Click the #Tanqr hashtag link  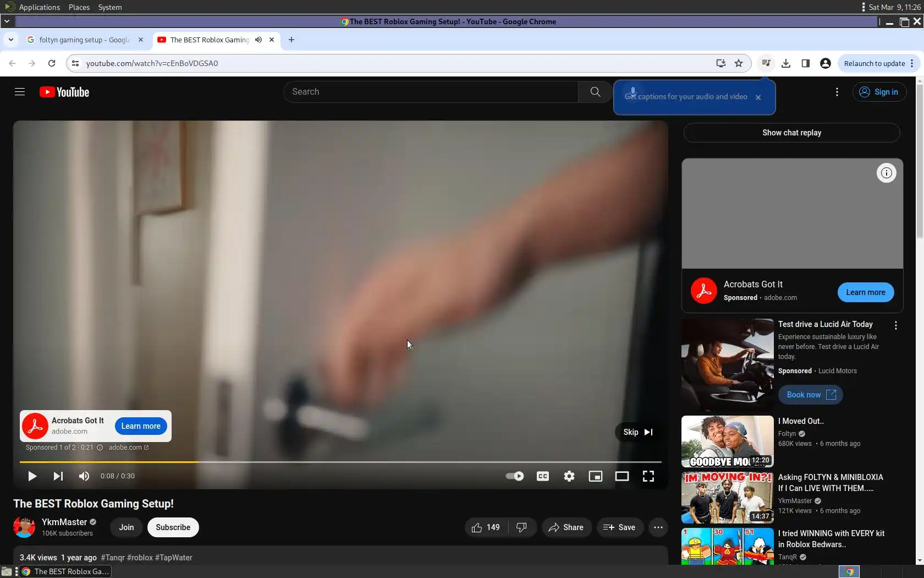pyautogui.click(x=113, y=558)
